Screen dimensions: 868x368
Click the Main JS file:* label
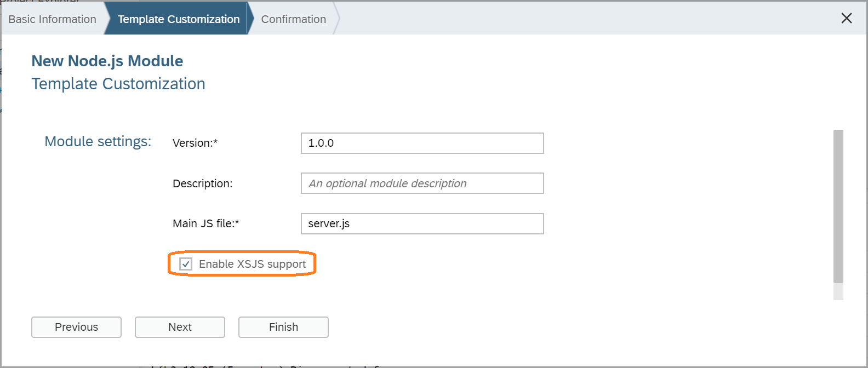[x=206, y=223]
